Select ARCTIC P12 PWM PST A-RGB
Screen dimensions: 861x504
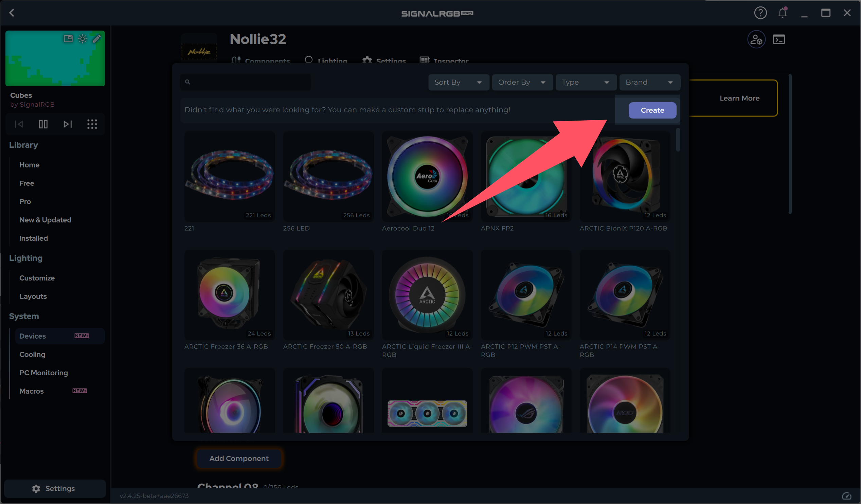coord(526,295)
